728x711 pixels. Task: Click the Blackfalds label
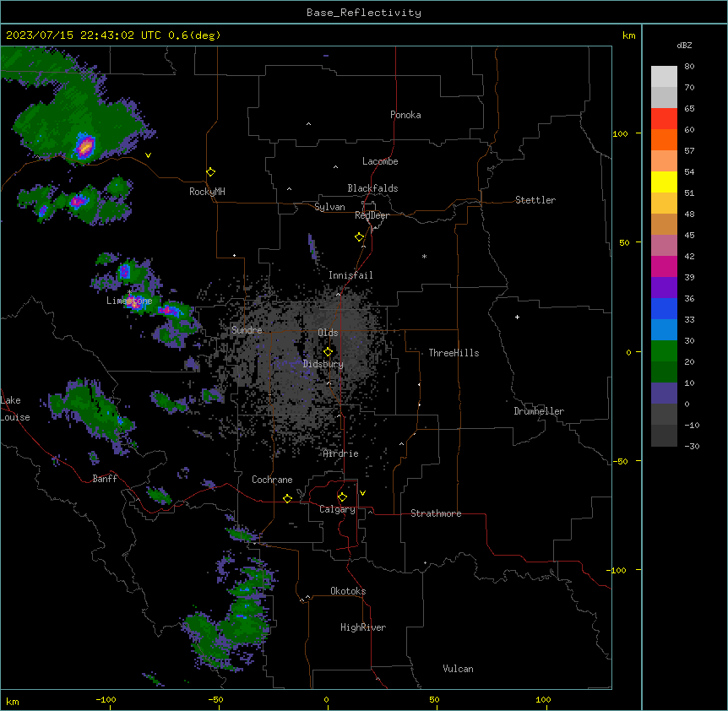pos(372,188)
